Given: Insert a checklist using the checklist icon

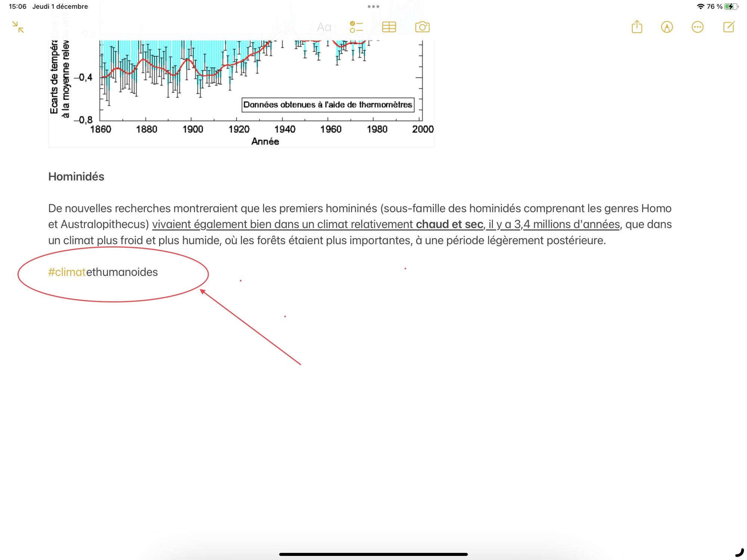Looking at the screenshot, I should [356, 27].
